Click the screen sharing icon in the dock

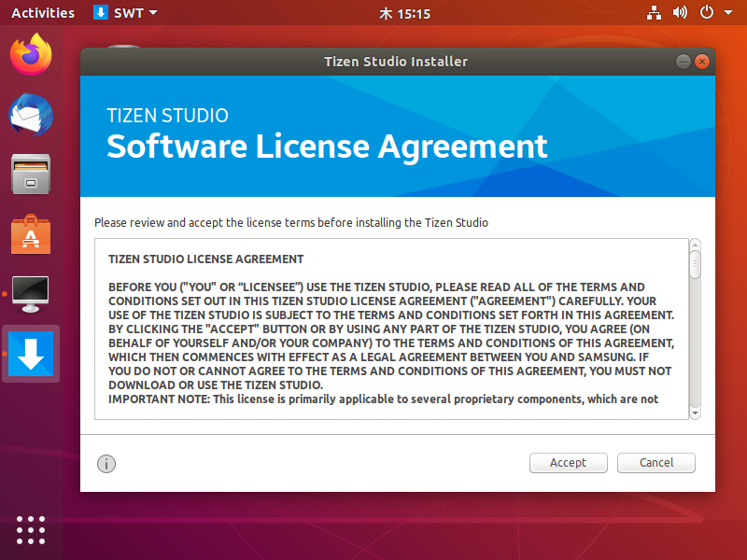pyautogui.click(x=30, y=294)
